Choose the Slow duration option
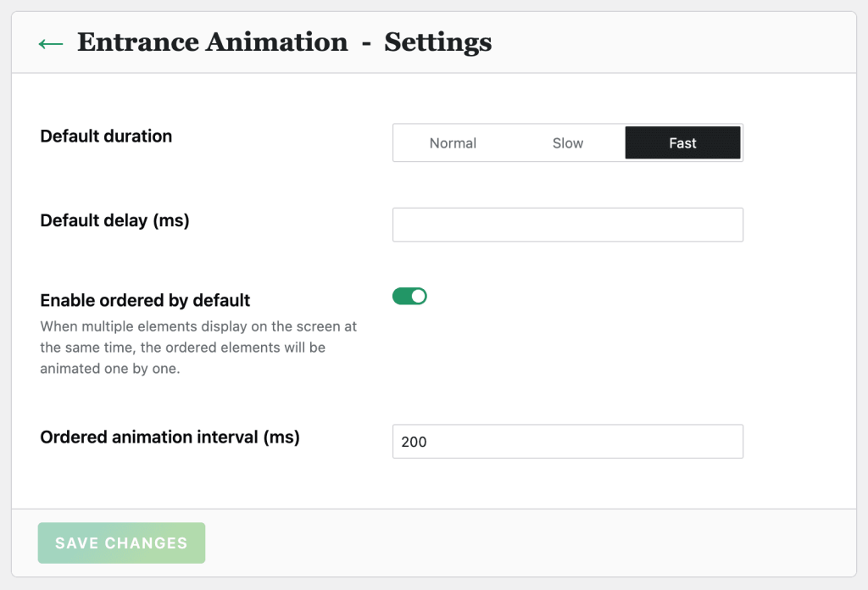This screenshot has width=868, height=590. (567, 143)
